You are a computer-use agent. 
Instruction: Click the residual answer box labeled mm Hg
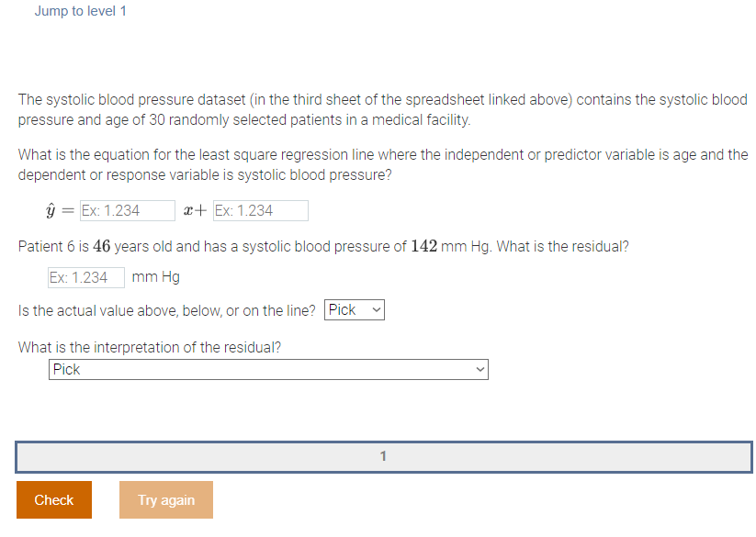click(85, 276)
